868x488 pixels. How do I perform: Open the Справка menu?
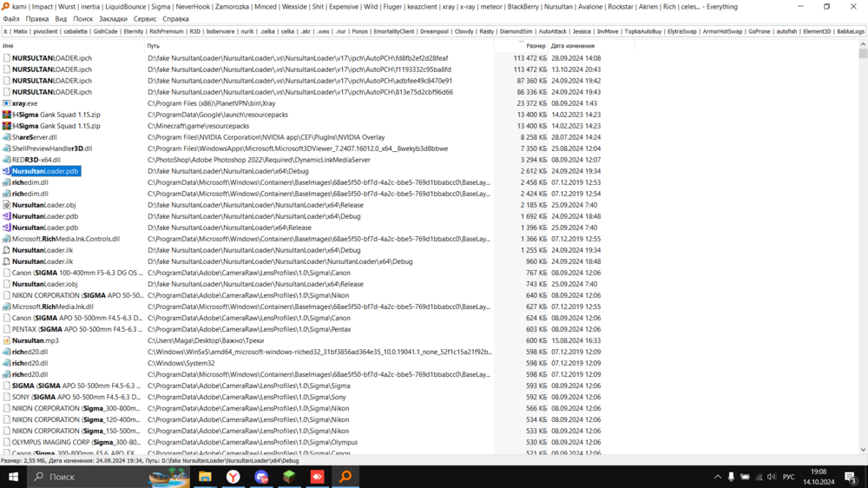coord(175,19)
